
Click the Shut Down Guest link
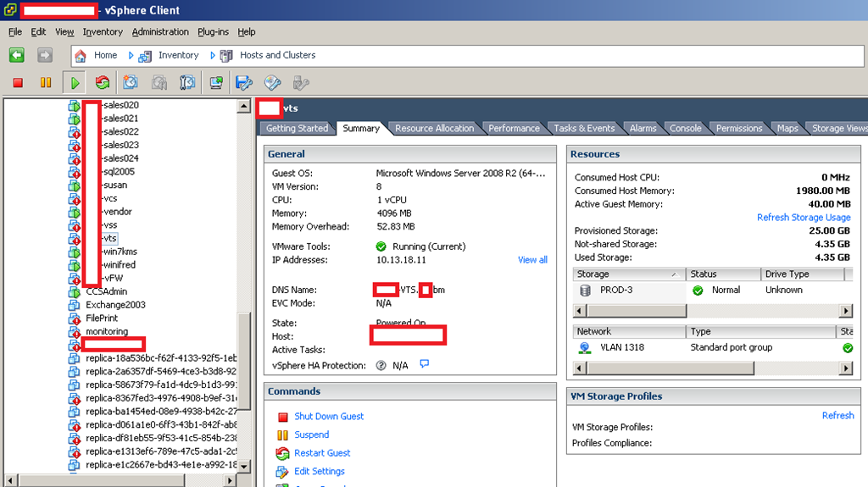click(329, 416)
